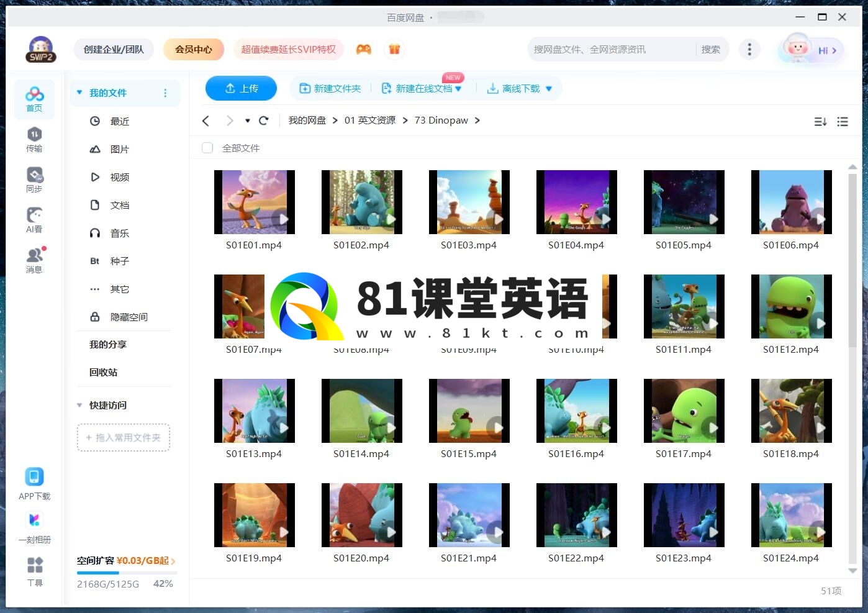Click the 最近 clock icon
Screen dimensions: 868x613
[x=95, y=121]
